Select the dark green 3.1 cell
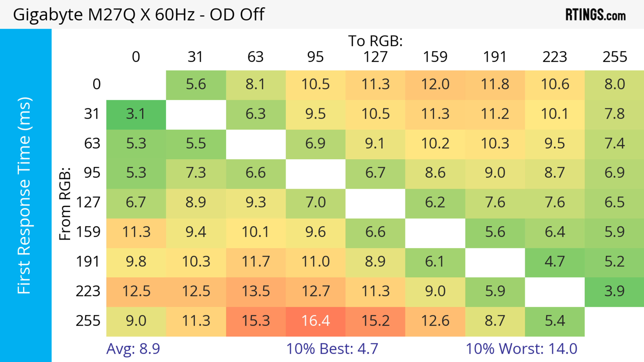The image size is (644, 362). click(x=136, y=114)
